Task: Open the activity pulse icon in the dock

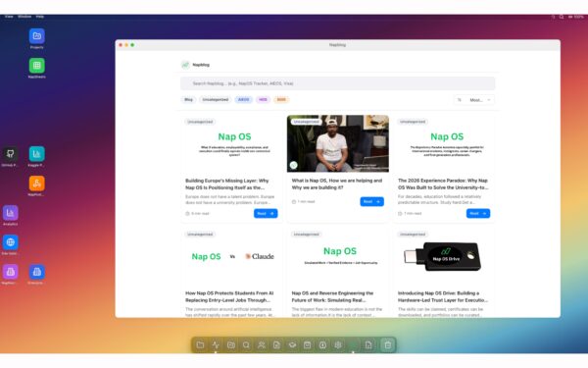Action: 216,344
